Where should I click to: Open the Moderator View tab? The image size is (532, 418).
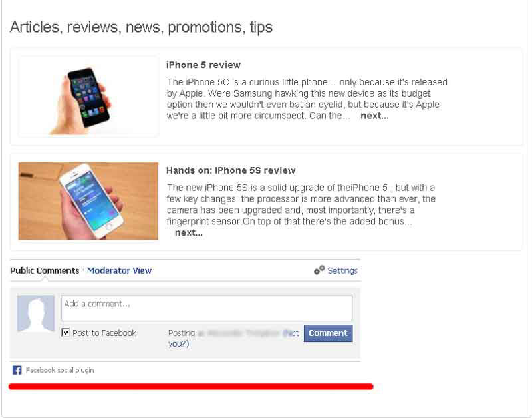click(119, 270)
